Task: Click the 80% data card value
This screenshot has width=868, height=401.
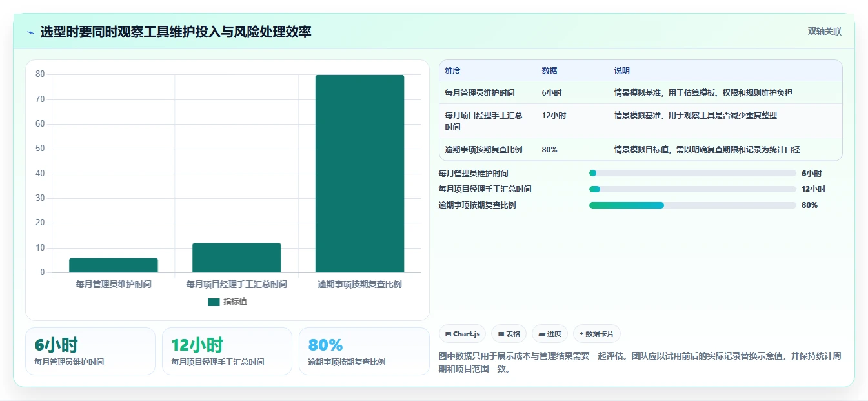Action: point(325,345)
